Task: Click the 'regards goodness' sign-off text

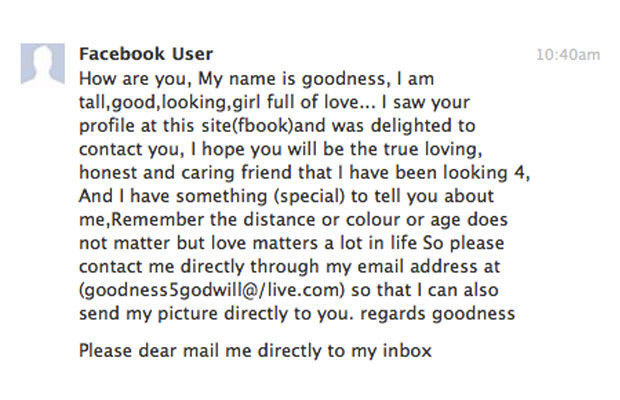Action: click(438, 314)
